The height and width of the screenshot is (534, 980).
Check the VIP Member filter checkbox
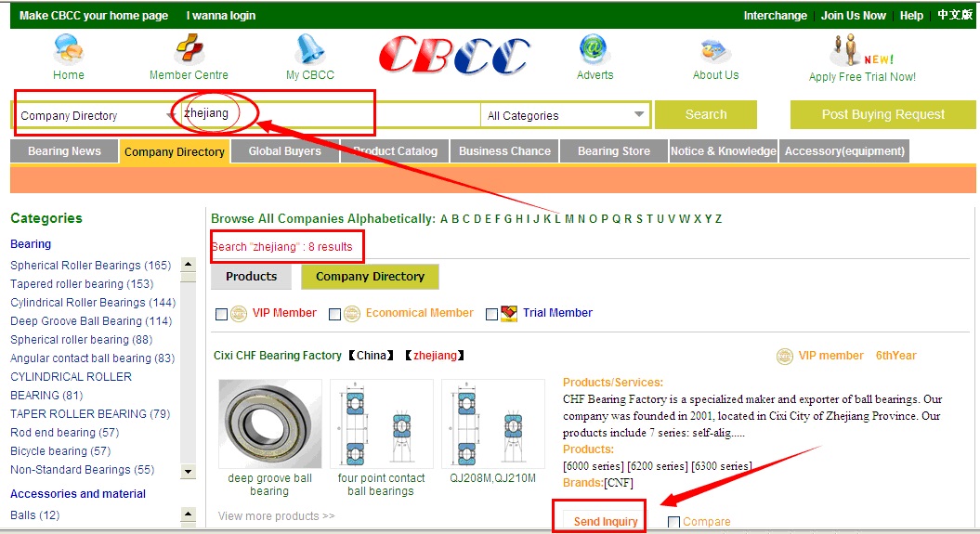pyautogui.click(x=221, y=314)
